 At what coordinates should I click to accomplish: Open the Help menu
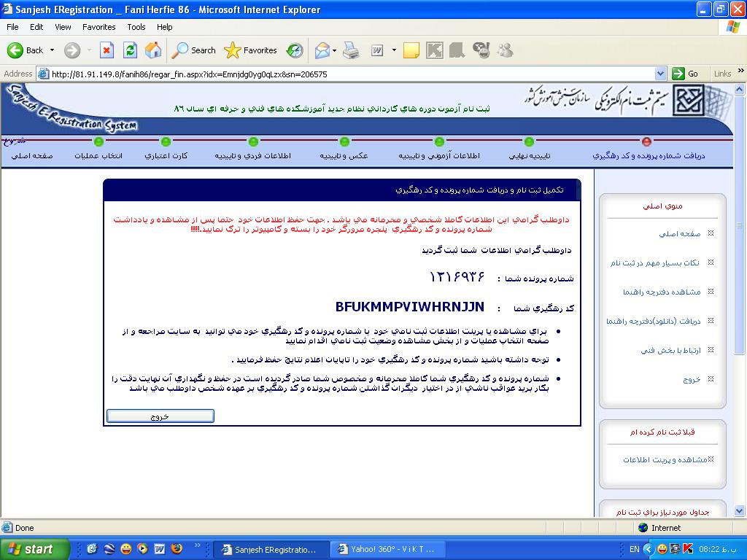164,27
